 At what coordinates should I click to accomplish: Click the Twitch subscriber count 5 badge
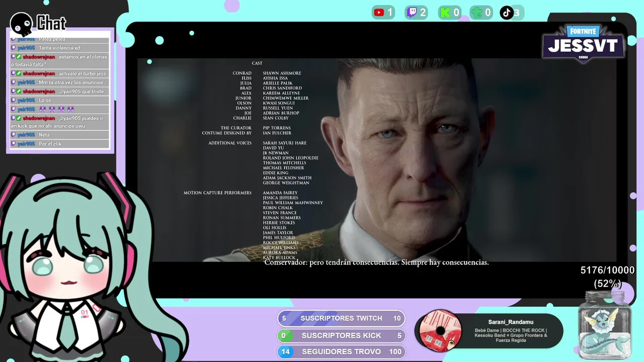pyautogui.click(x=284, y=318)
